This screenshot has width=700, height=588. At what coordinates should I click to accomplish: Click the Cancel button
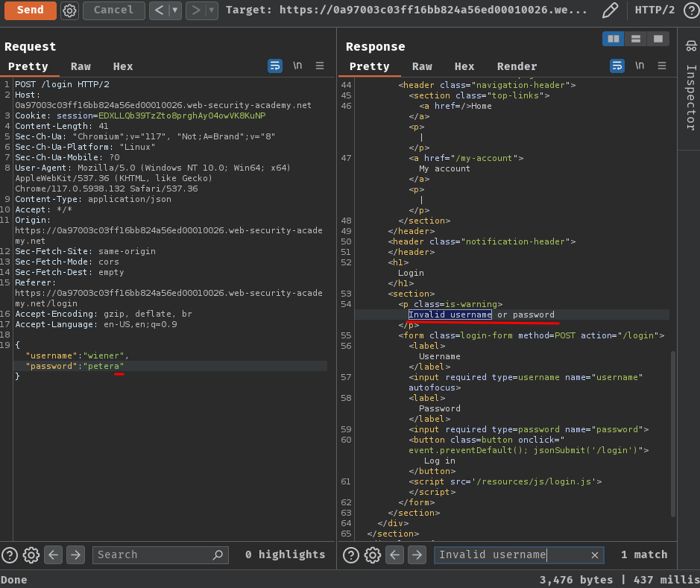[114, 10]
